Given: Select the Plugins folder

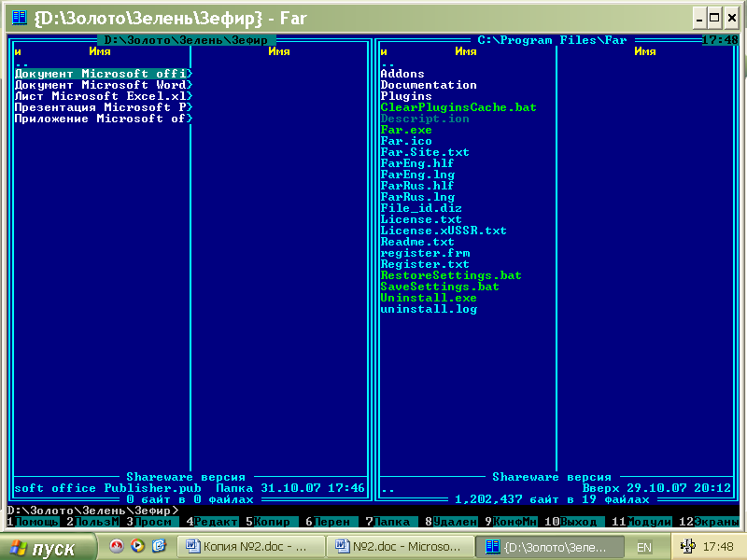Looking at the screenshot, I should pyautogui.click(x=406, y=96).
